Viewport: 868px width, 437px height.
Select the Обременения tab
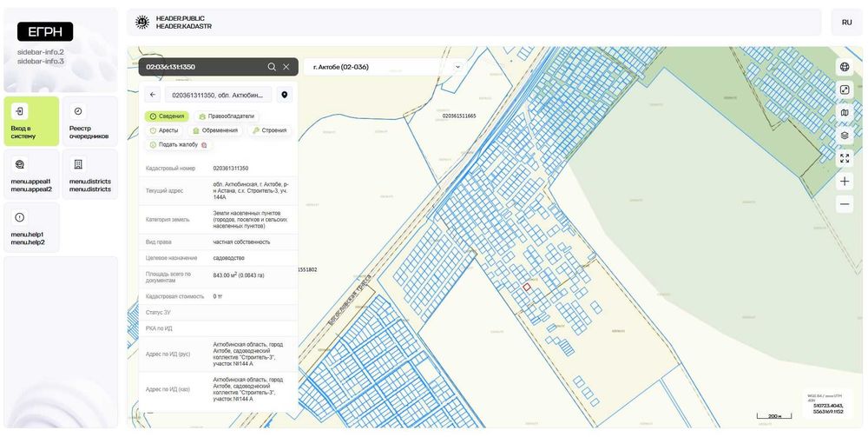tap(215, 130)
